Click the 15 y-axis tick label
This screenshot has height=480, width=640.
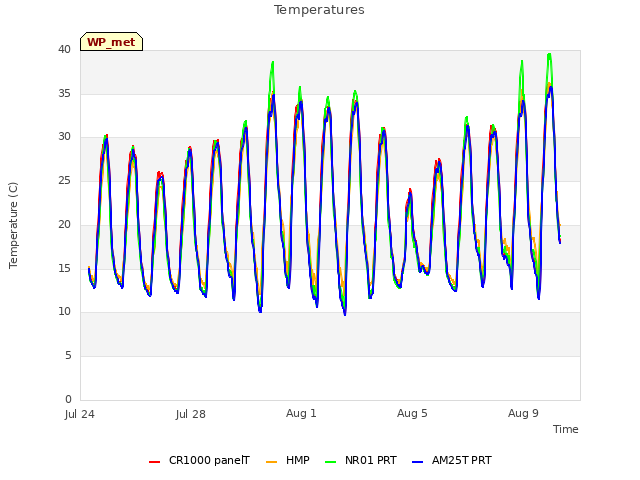pos(64,268)
